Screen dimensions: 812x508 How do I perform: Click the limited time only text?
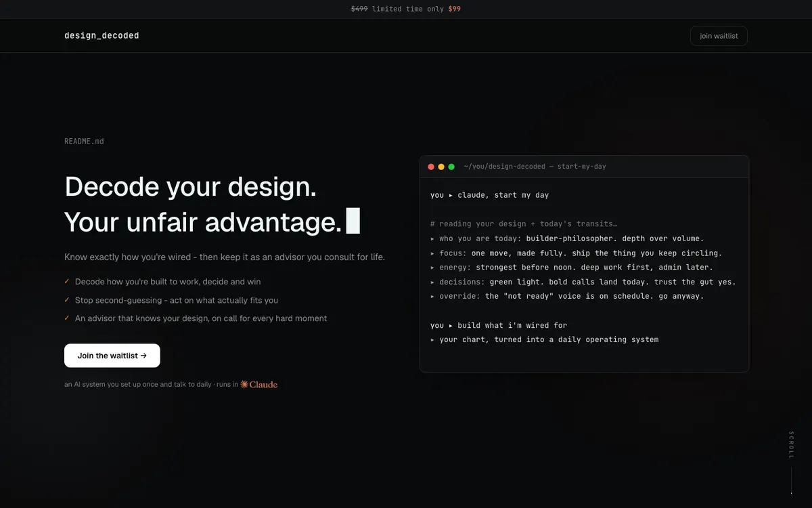[408, 9]
